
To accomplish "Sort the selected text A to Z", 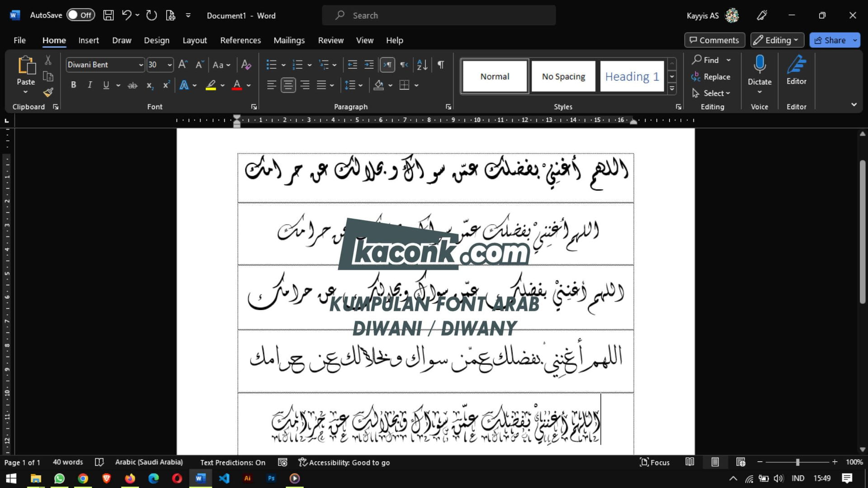I will coord(422,65).
